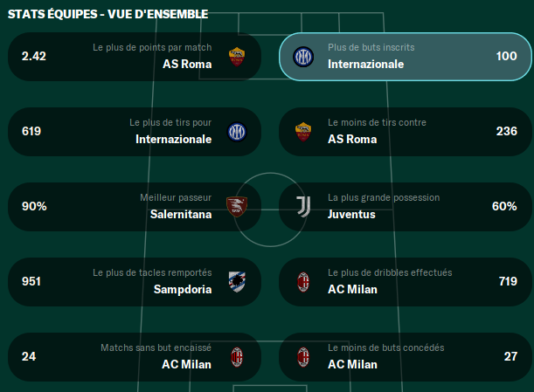This screenshot has width=534, height=392.
Task: Click the Juventus logo in La plus grande possession
Action: tap(303, 207)
